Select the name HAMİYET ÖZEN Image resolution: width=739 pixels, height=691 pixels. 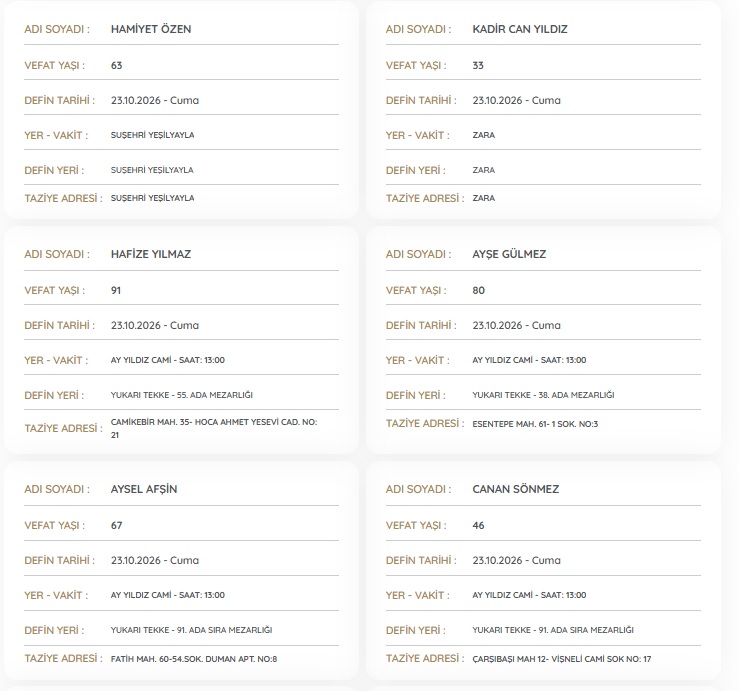151,29
